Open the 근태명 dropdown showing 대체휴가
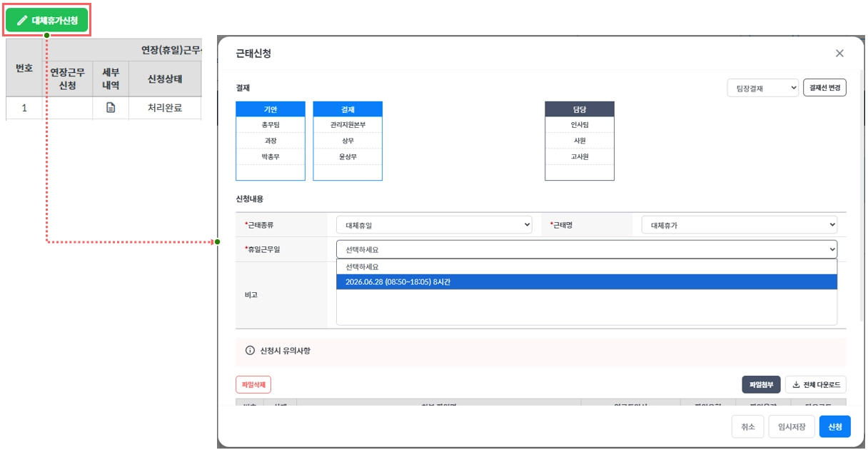Screen dimensions: 868x450 (x=739, y=225)
